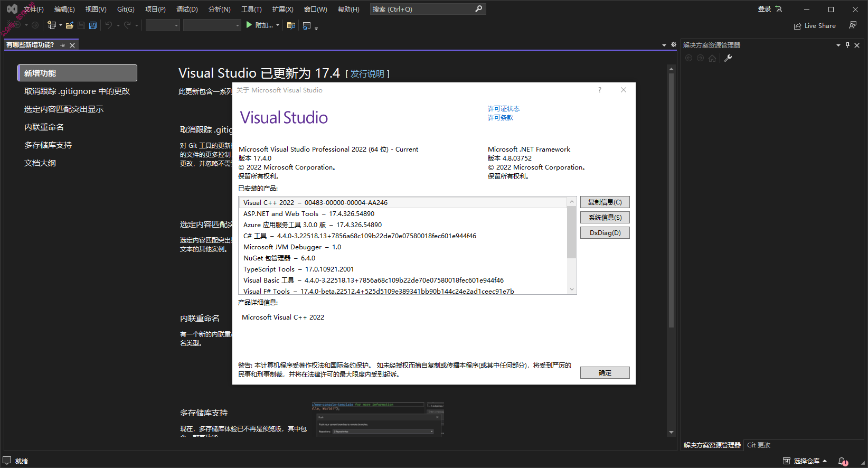Click Solution Explorer back arrow
Screen dimensions: 868x468
(688, 58)
